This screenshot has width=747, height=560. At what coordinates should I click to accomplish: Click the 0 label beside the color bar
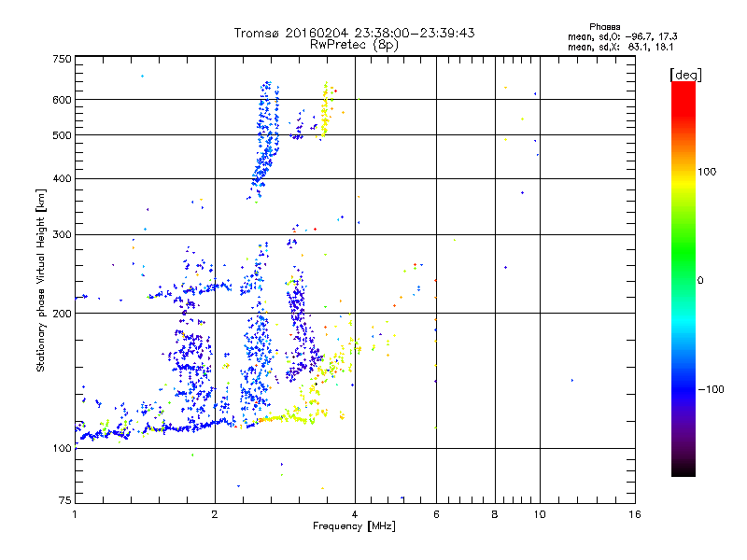coord(699,281)
